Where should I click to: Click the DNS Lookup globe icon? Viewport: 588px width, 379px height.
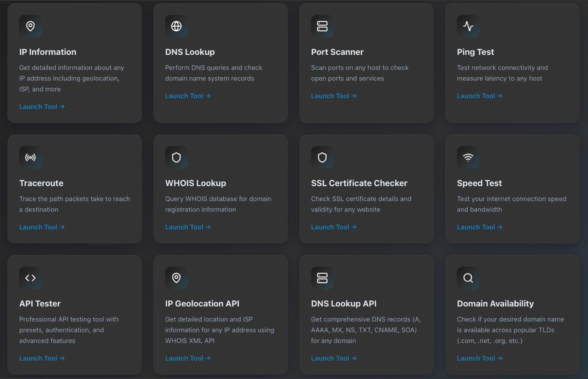tap(176, 26)
